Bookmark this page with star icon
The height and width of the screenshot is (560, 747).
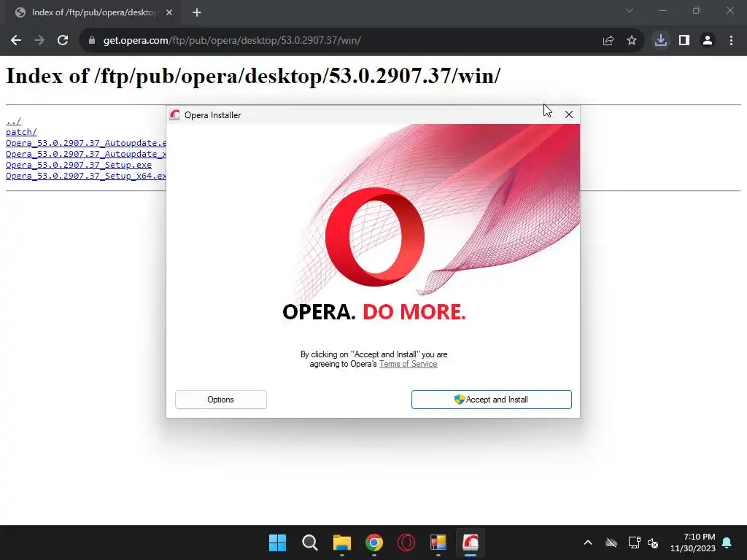tap(631, 41)
